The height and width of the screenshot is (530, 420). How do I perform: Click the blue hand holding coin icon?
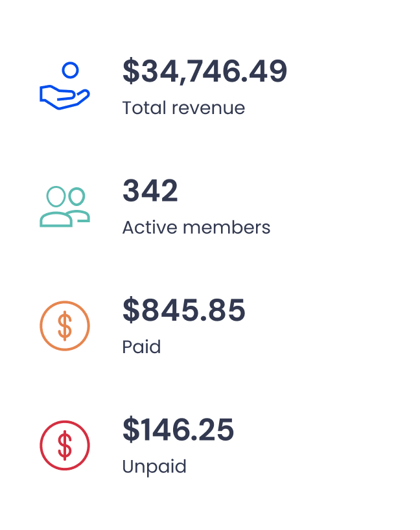pos(65,84)
